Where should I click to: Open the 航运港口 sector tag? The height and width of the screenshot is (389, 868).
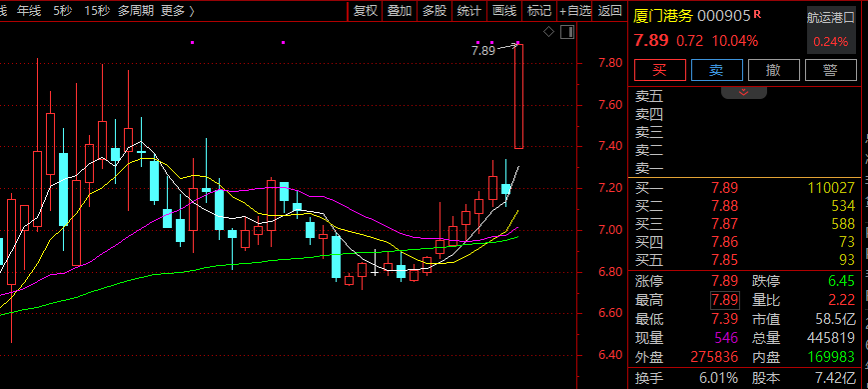click(830, 18)
